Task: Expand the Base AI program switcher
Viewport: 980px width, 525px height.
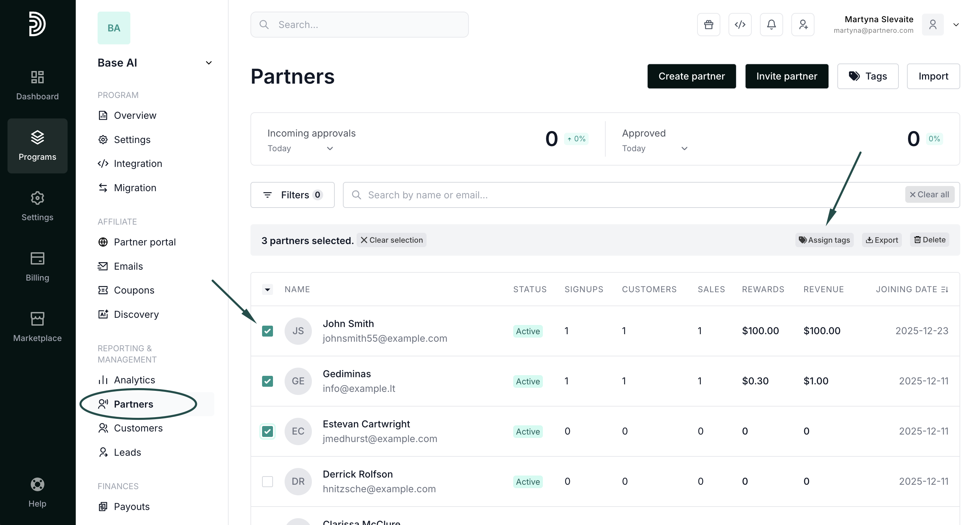Action: [x=208, y=63]
